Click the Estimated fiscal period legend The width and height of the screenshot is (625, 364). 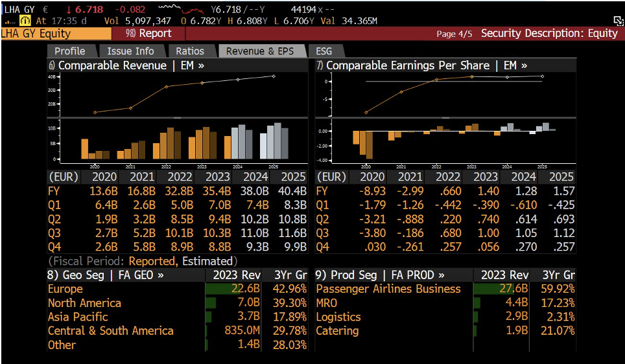(207, 261)
